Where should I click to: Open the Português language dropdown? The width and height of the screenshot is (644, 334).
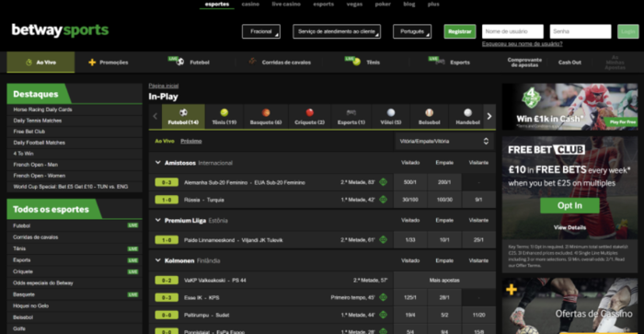click(x=412, y=31)
